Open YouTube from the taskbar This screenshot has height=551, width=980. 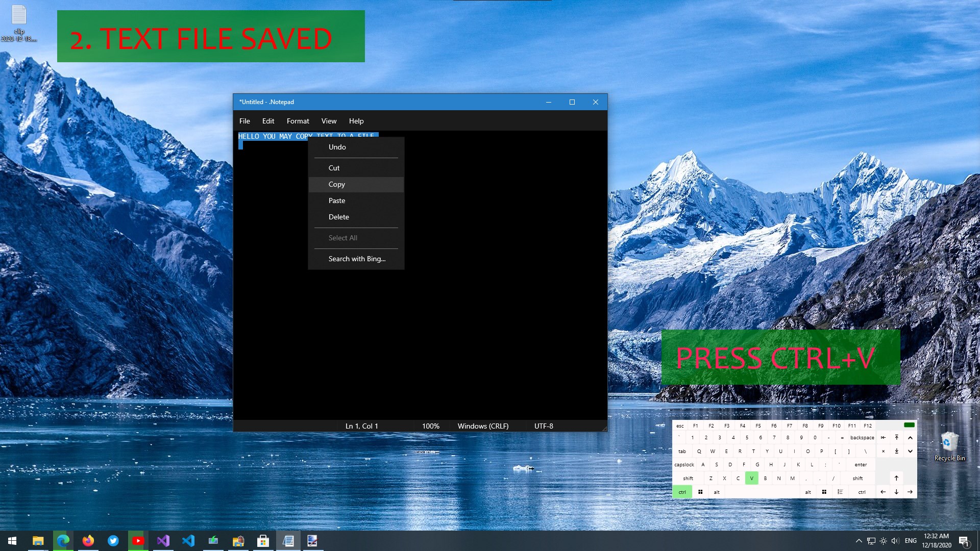[x=138, y=541]
